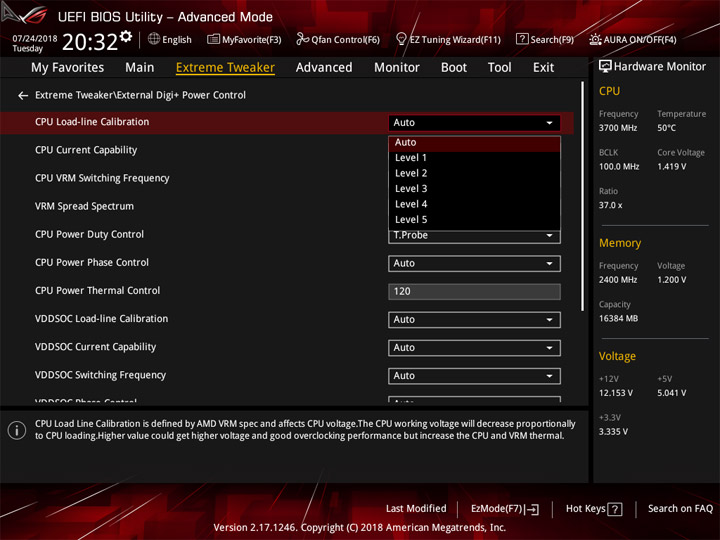Choose the Auto option in the open list

474,143
